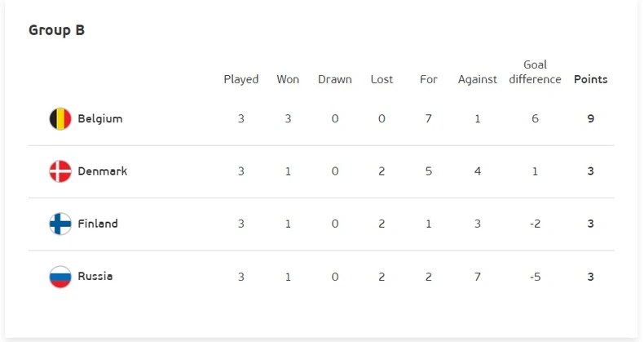The width and height of the screenshot is (644, 342).
Task: Click the Won column header
Action: (288, 79)
